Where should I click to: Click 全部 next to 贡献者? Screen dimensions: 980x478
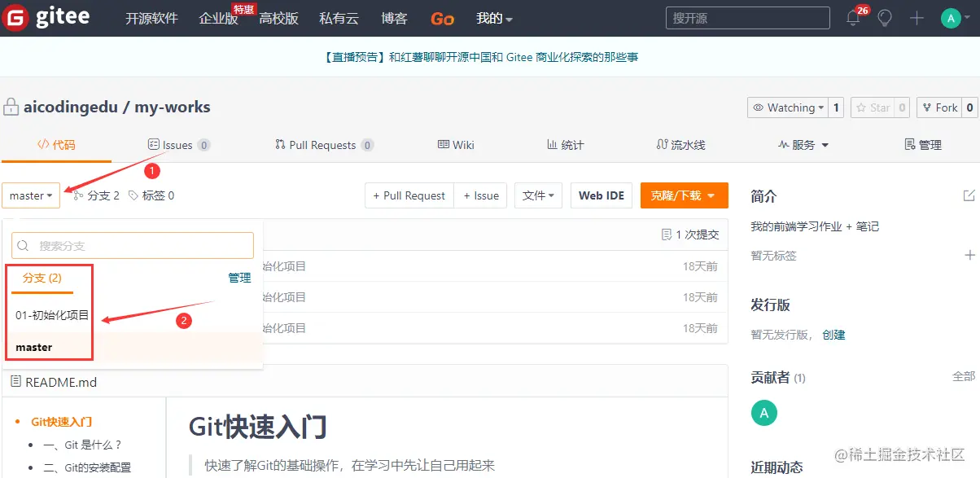coord(964,376)
